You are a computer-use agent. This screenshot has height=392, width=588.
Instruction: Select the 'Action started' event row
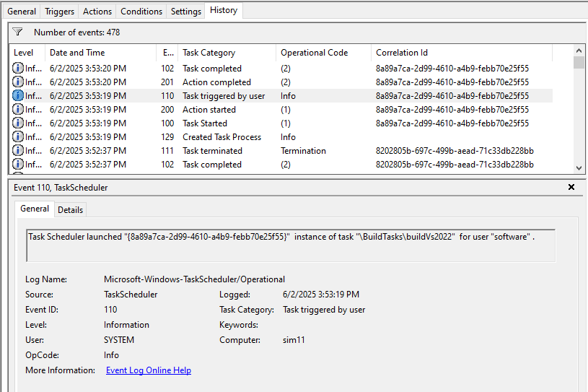click(281, 110)
